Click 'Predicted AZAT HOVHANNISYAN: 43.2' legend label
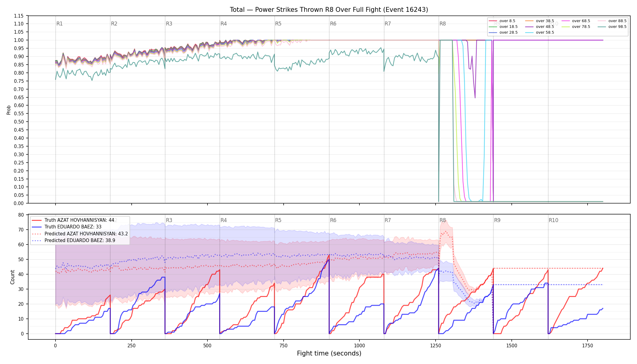The image size is (637, 364). [x=86, y=234]
